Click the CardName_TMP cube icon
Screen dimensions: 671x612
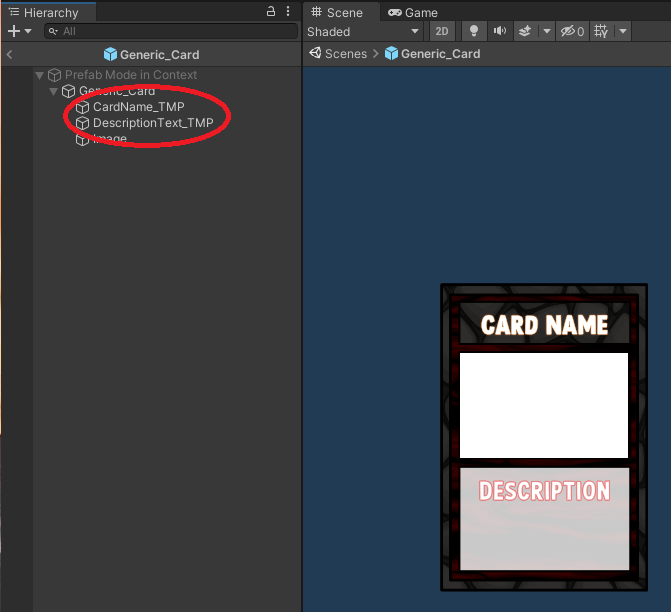(x=82, y=107)
